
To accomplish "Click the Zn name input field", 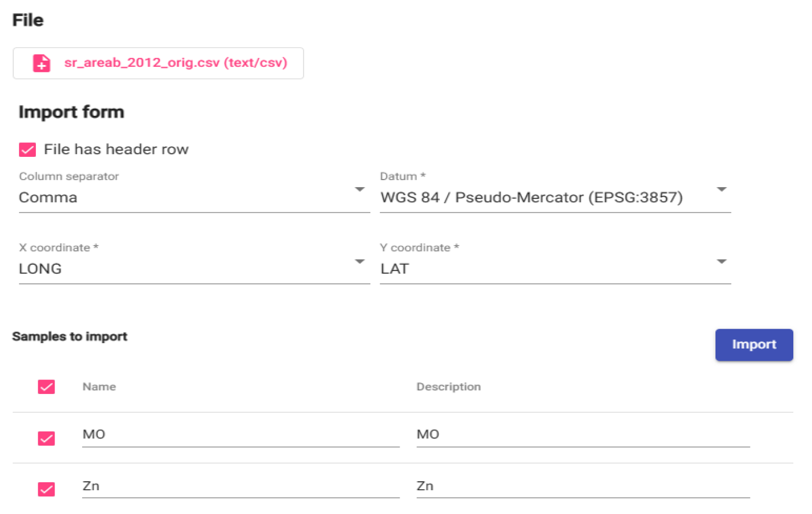I will (x=240, y=486).
